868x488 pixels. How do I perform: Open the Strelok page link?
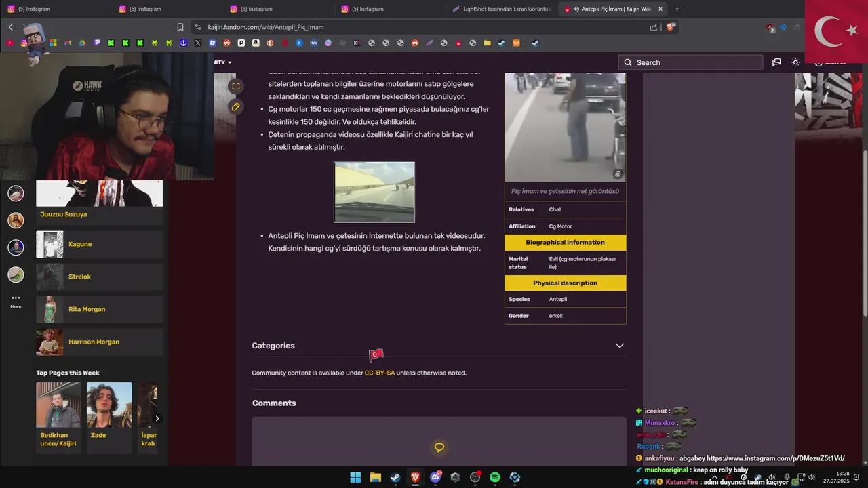pos(79,277)
